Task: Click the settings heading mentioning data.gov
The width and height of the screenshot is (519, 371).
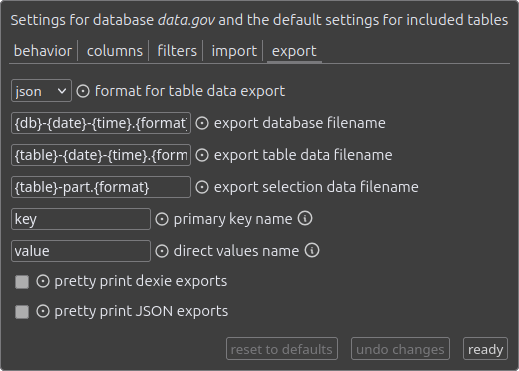Action: coord(259,20)
